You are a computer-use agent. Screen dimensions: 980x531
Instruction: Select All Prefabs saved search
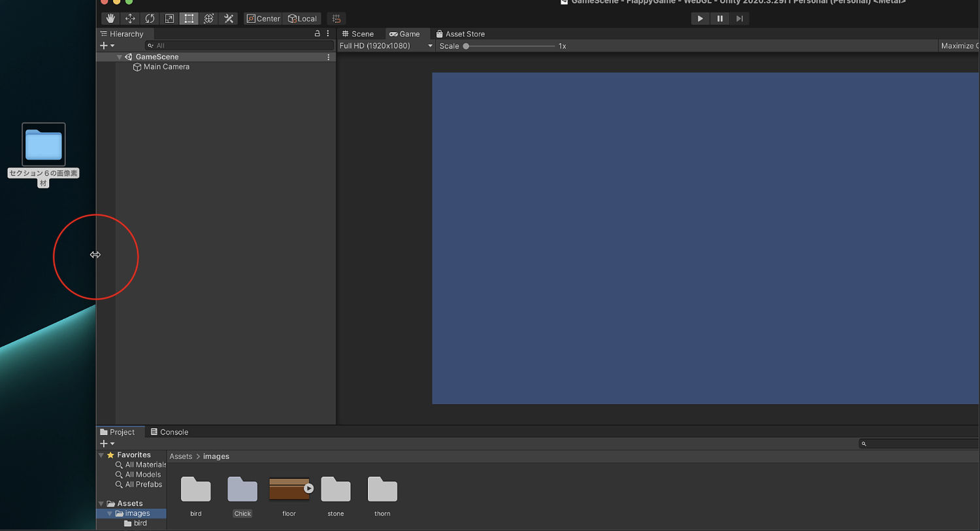pyautogui.click(x=143, y=485)
